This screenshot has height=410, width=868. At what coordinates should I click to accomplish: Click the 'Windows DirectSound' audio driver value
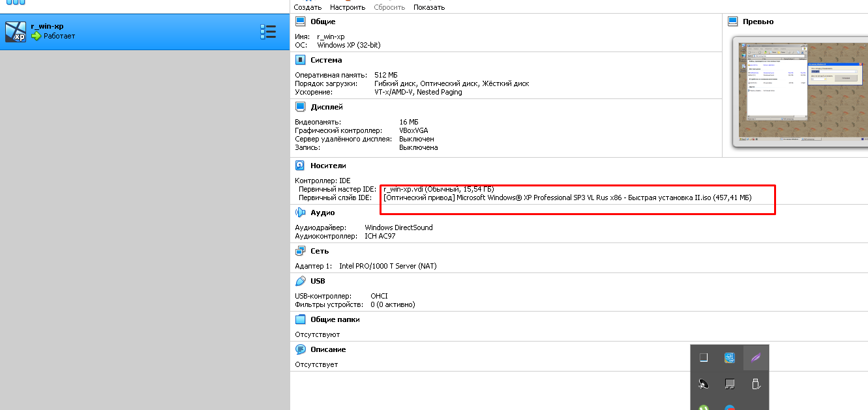pyautogui.click(x=398, y=227)
